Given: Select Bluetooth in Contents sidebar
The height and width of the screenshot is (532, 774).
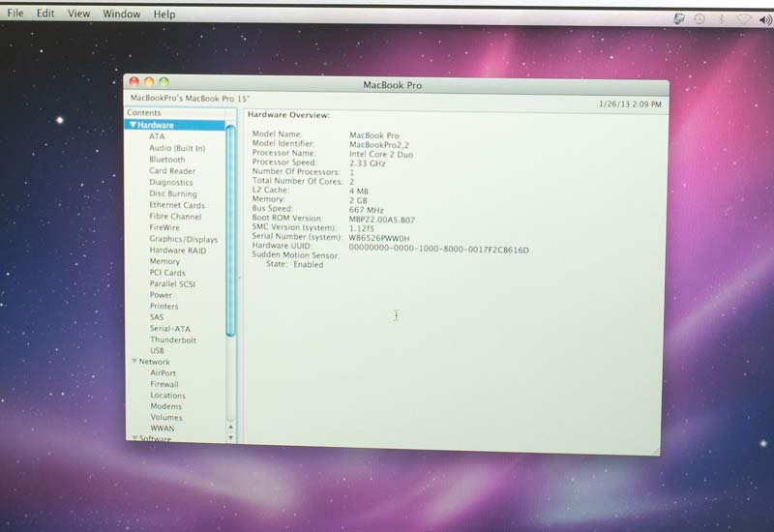Looking at the screenshot, I should click(167, 160).
